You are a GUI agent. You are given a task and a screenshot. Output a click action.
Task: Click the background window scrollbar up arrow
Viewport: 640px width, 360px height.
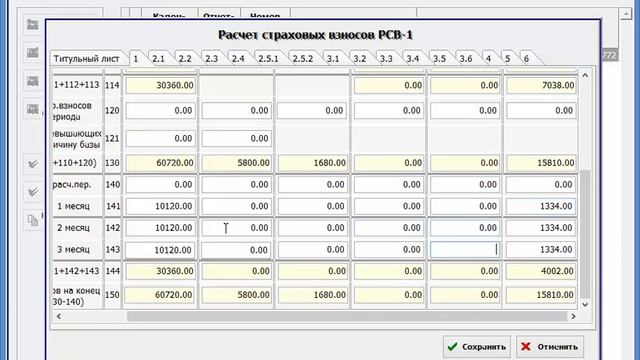626,14
